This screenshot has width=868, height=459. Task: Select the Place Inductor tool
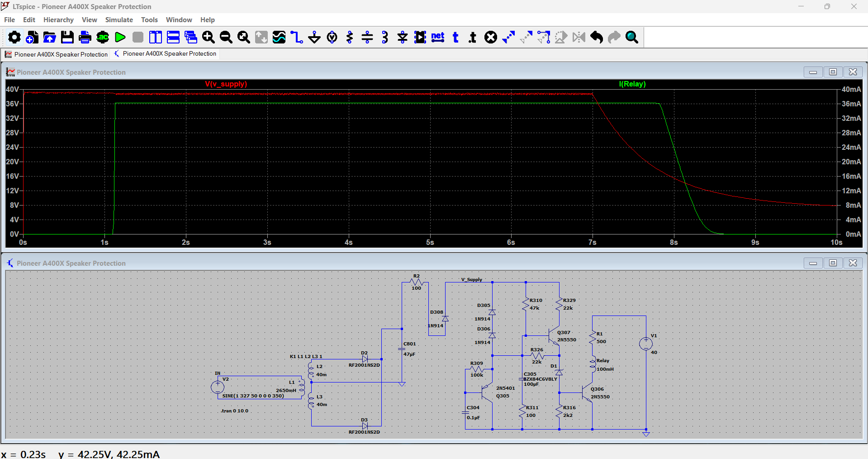(385, 37)
